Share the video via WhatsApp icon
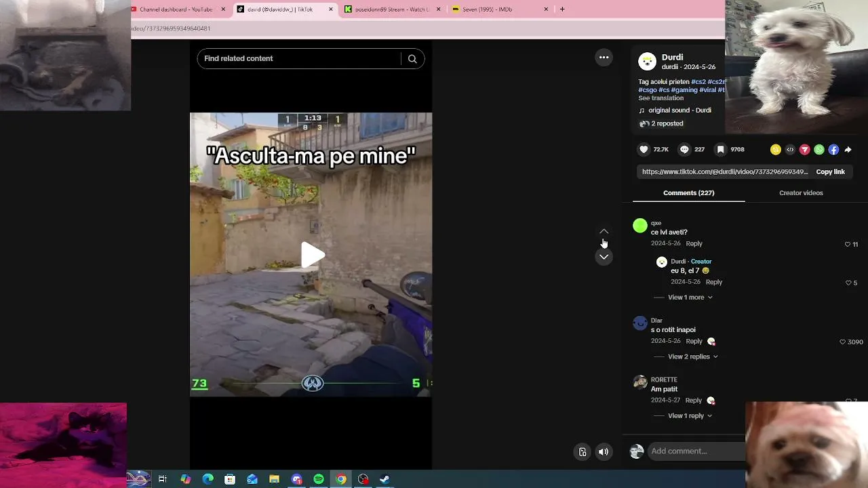Viewport: 868px width, 488px height. (819, 150)
